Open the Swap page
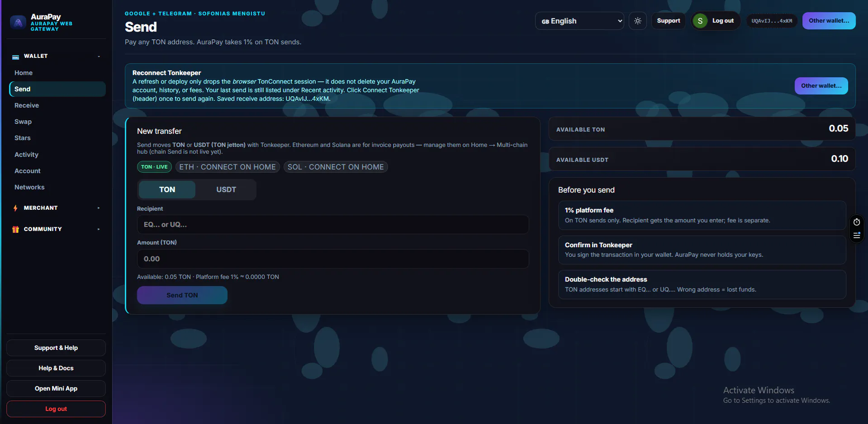The image size is (868, 424). [57, 122]
